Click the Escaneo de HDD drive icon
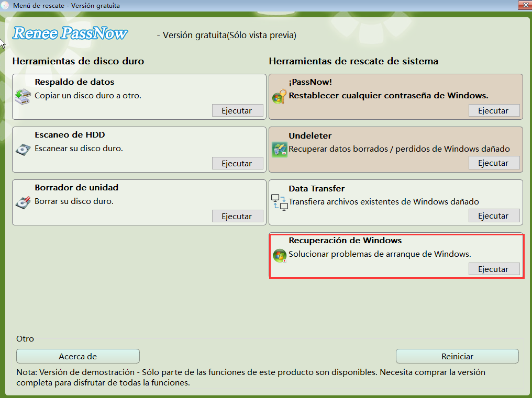This screenshot has width=532, height=398. pyautogui.click(x=23, y=150)
